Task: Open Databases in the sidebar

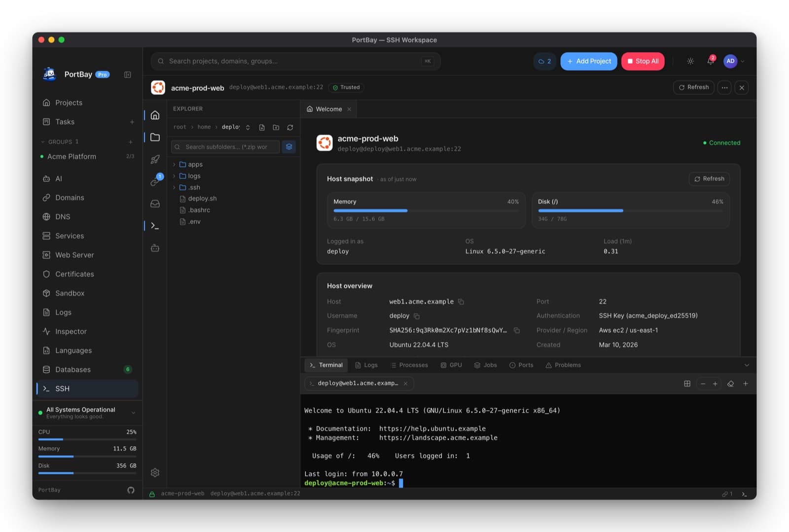Action: tap(88, 369)
